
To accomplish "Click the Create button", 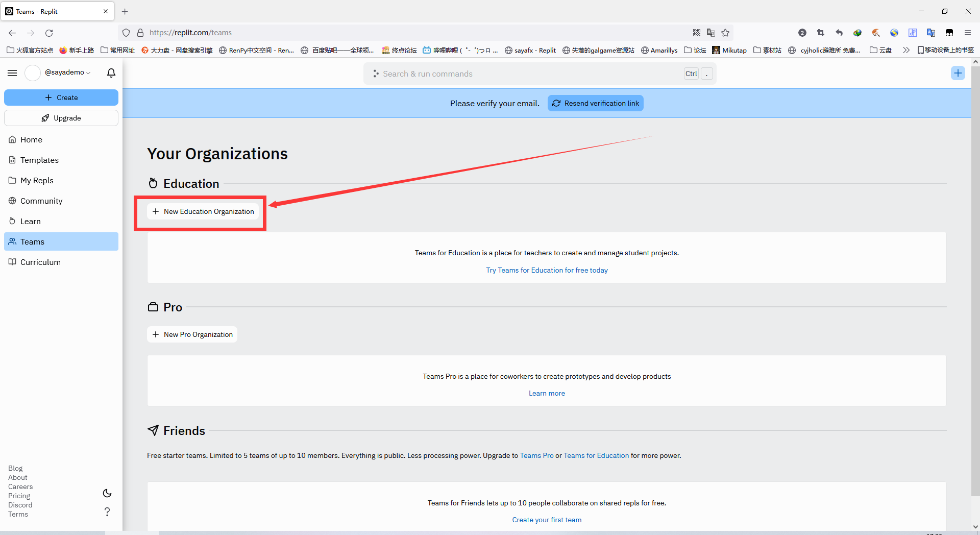I will (61, 98).
